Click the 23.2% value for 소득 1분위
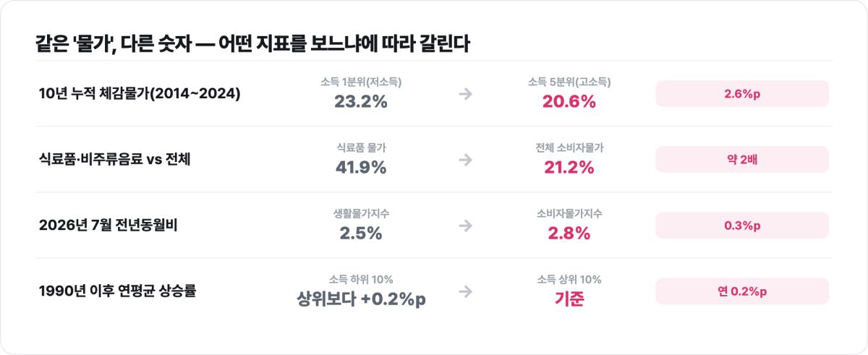 click(361, 102)
